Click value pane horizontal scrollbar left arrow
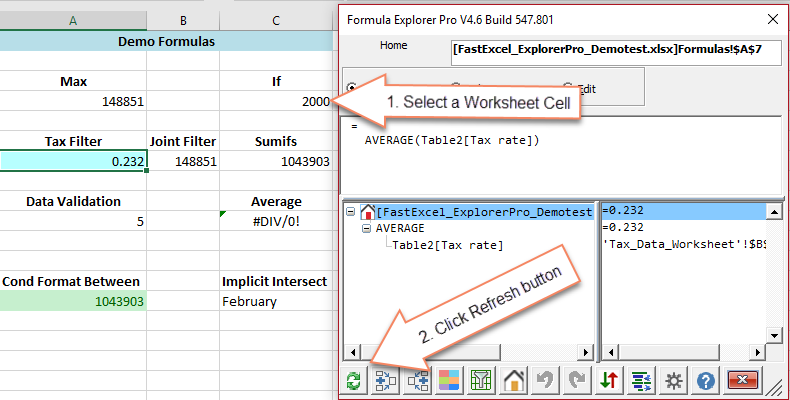Image resolution: width=790 pixels, height=400 pixels. click(611, 352)
